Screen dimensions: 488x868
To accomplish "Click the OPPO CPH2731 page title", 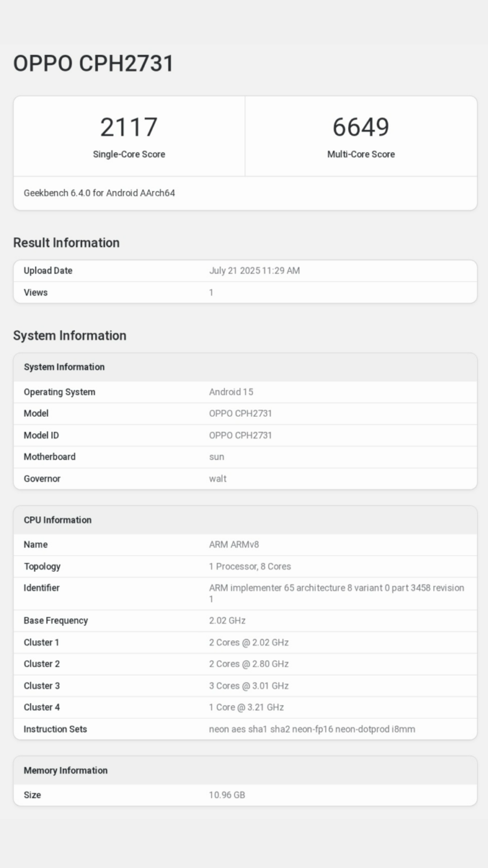I will pyautogui.click(x=94, y=63).
